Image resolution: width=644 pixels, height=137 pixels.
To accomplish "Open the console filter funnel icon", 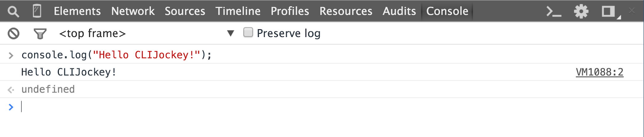I will tap(40, 34).
